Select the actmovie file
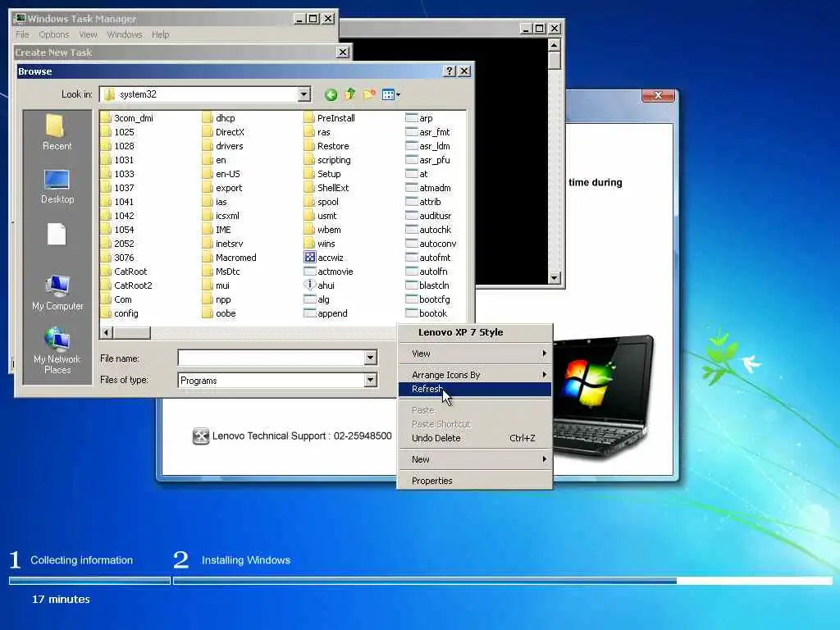Image resolution: width=840 pixels, height=630 pixels. pyautogui.click(x=328, y=272)
